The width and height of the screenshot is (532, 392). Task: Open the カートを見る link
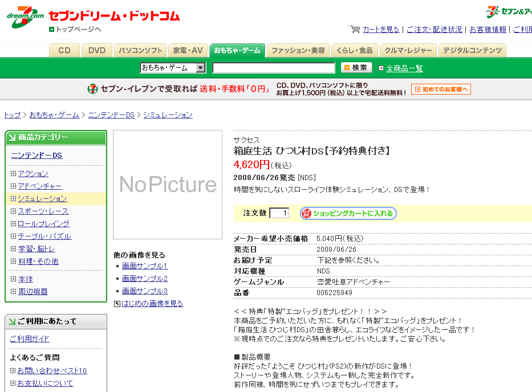[381, 30]
